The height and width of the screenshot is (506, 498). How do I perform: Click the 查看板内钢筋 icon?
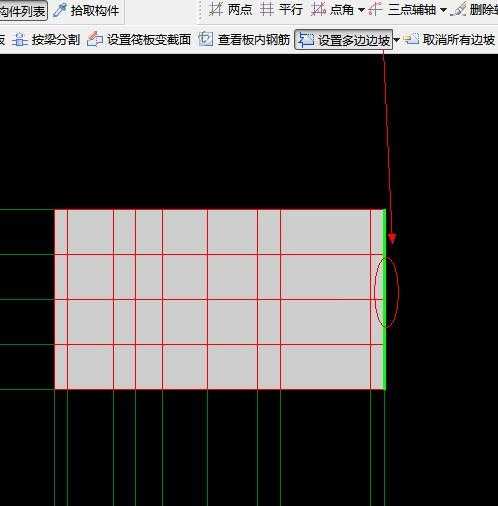point(205,39)
